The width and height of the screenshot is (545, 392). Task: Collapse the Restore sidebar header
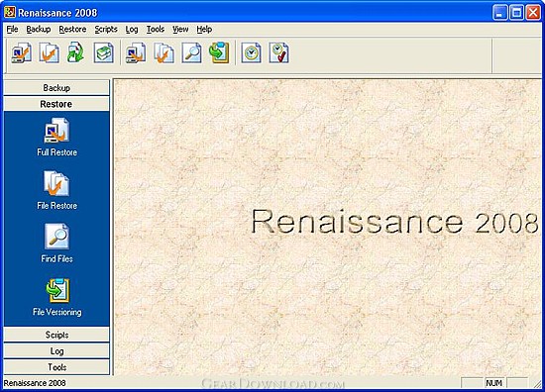point(56,104)
